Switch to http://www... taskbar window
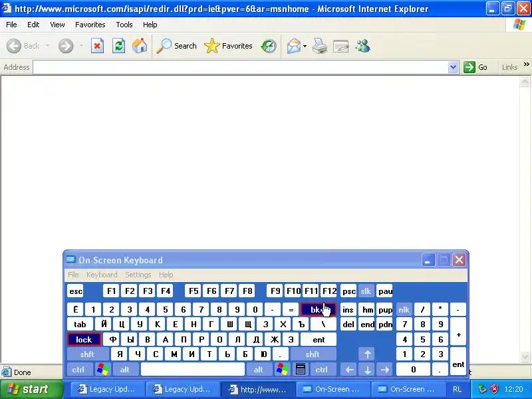 tap(257, 389)
